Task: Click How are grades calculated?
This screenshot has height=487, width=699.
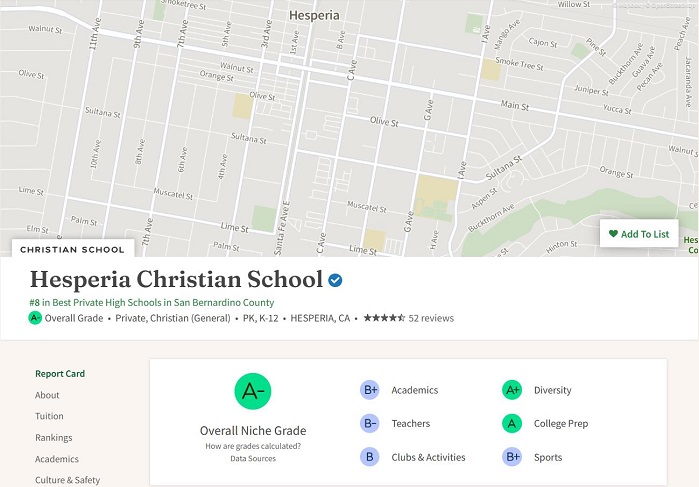Action: point(253,446)
